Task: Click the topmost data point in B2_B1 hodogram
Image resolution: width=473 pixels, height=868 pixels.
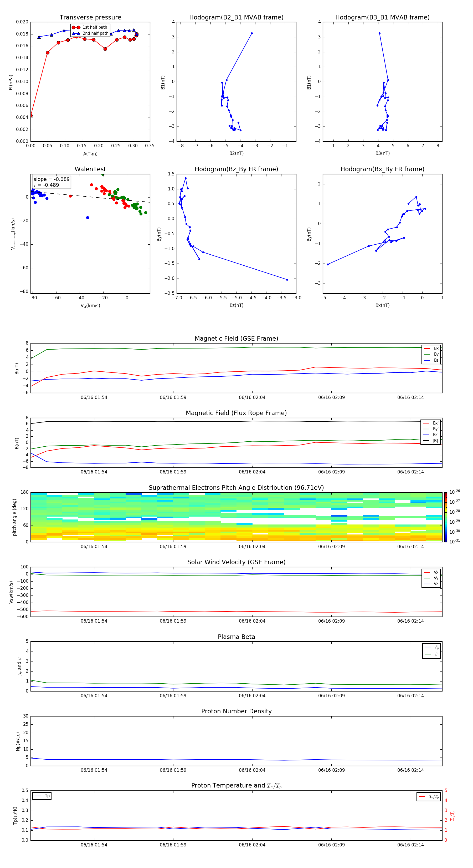Action: coord(252,33)
